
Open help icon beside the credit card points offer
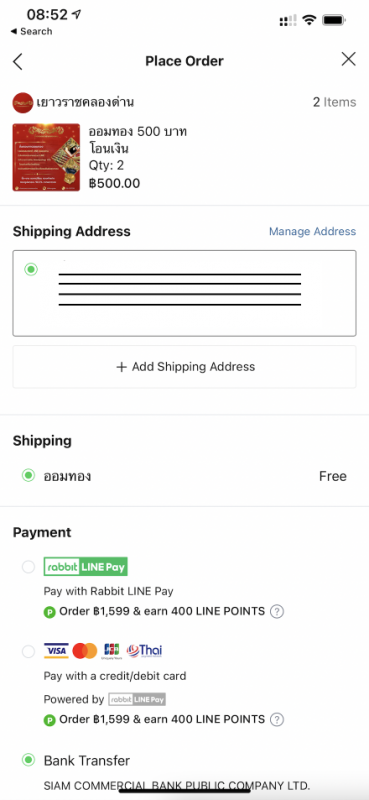click(x=277, y=719)
